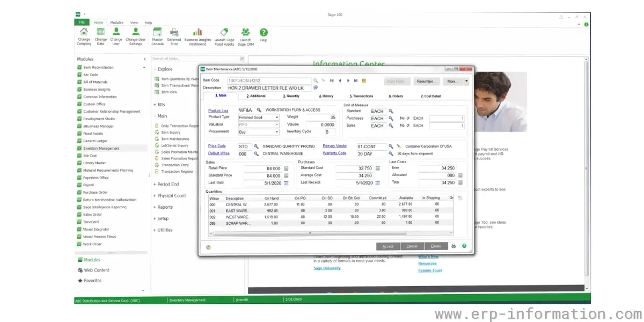
Task: Click the Delete button
Action: coord(436,246)
